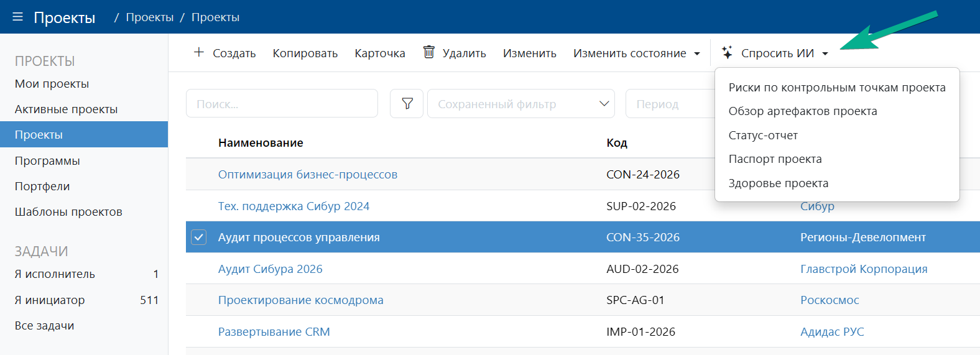The height and width of the screenshot is (355, 980).
Task: Click the trash bin icon for Удалить
Action: click(429, 52)
